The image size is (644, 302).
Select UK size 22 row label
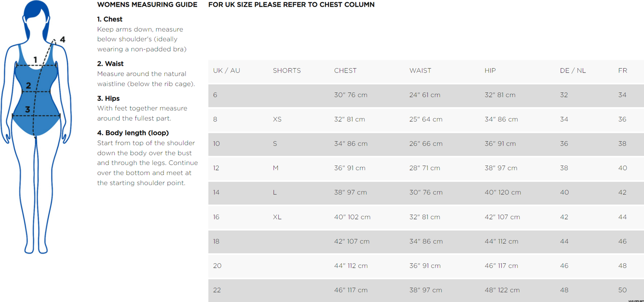(217, 290)
